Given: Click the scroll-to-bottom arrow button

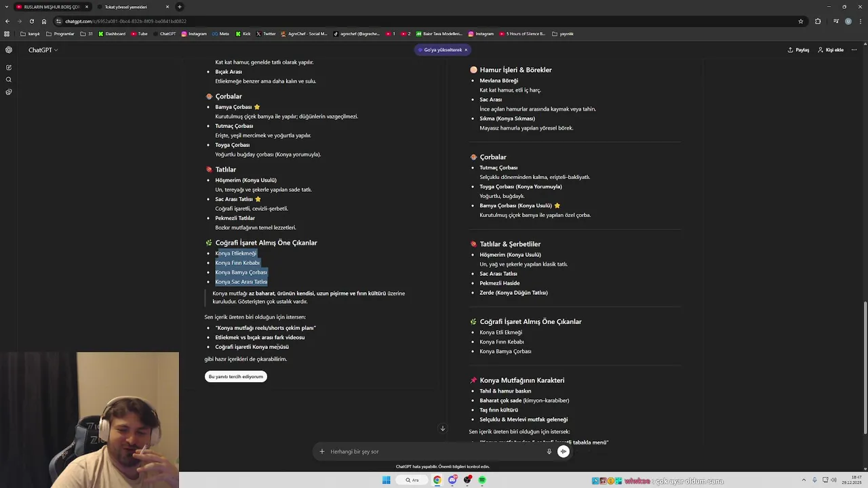Looking at the screenshot, I should coord(442,428).
